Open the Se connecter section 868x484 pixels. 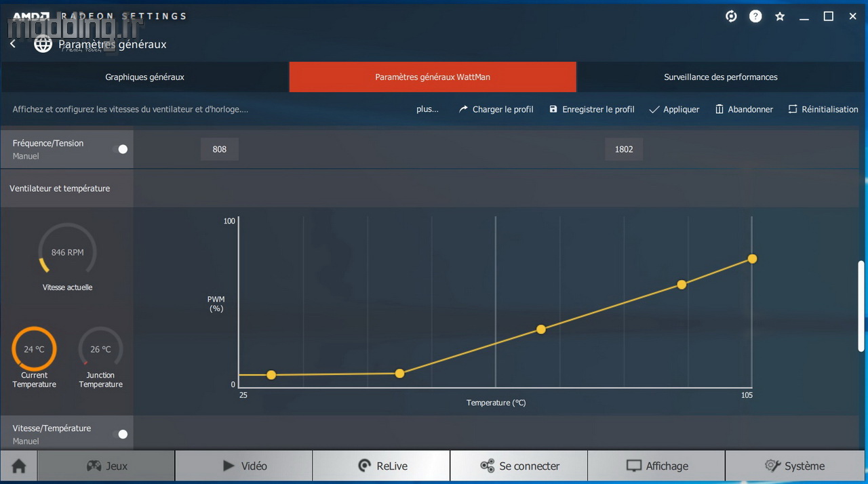point(519,466)
